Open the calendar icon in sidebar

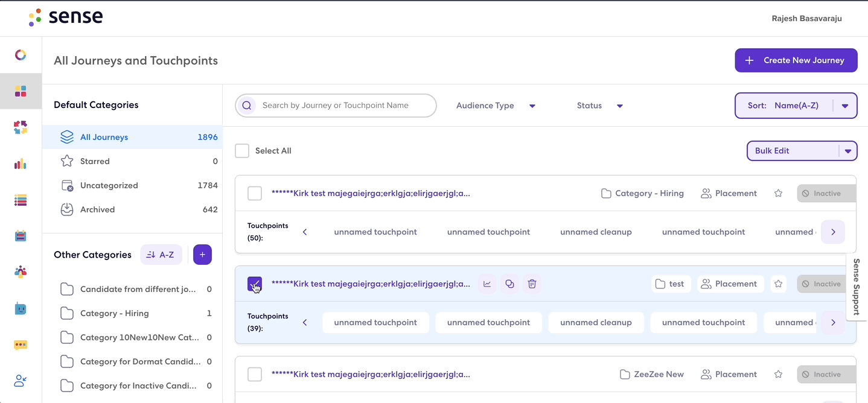[x=21, y=236]
